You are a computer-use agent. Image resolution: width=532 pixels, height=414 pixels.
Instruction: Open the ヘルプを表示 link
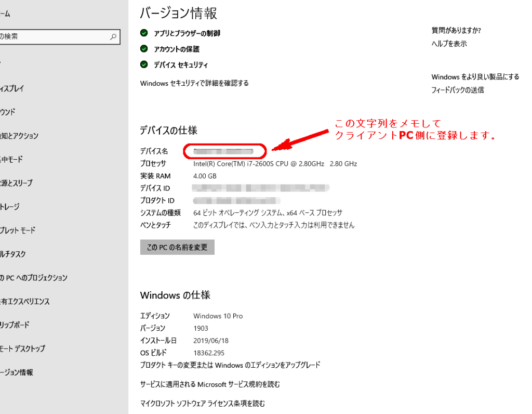pyautogui.click(x=449, y=44)
